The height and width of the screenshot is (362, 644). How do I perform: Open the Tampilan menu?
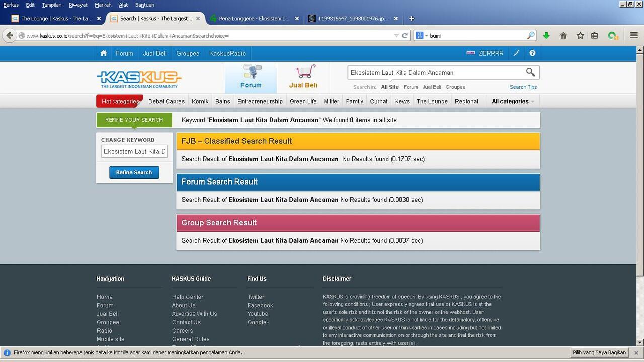click(x=52, y=5)
